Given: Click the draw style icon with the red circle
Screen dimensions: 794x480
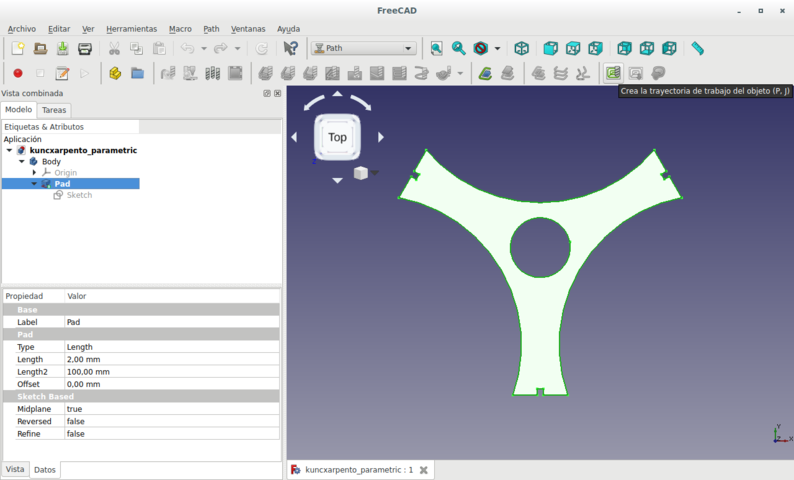Looking at the screenshot, I should pyautogui.click(x=481, y=49).
